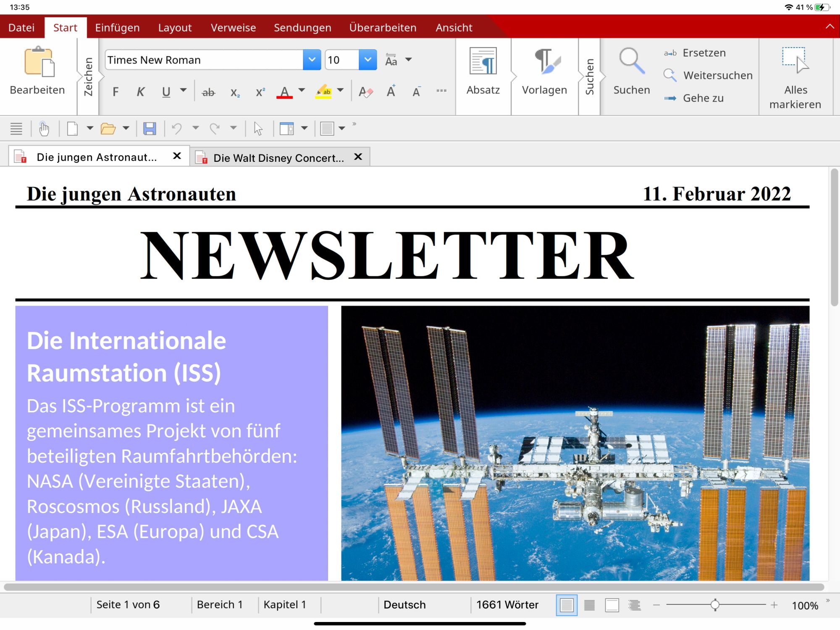The height and width of the screenshot is (630, 840).
Task: Click the save document icon
Action: (x=150, y=128)
